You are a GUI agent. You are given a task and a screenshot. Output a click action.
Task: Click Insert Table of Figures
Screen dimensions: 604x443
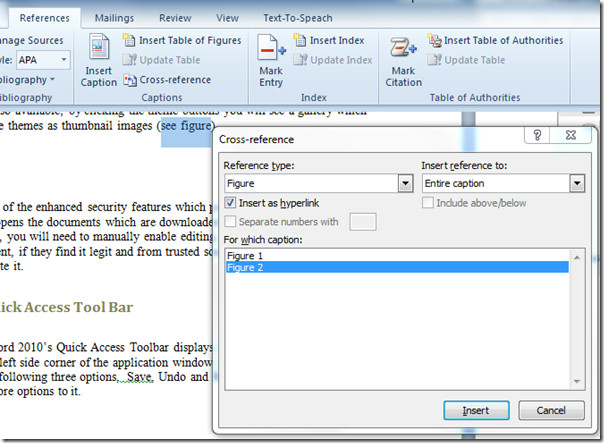pos(182,40)
